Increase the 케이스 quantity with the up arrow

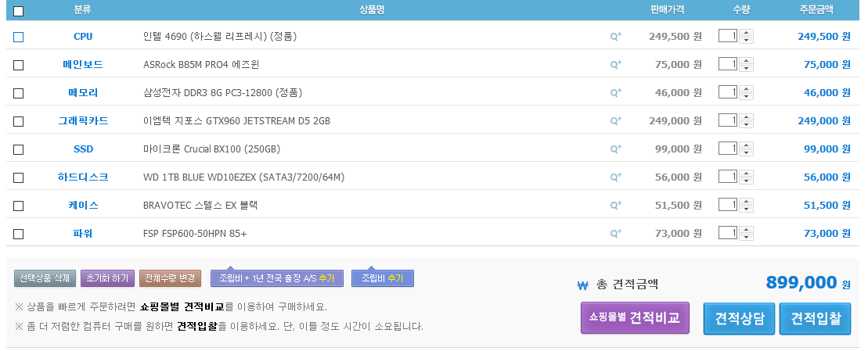(746, 201)
